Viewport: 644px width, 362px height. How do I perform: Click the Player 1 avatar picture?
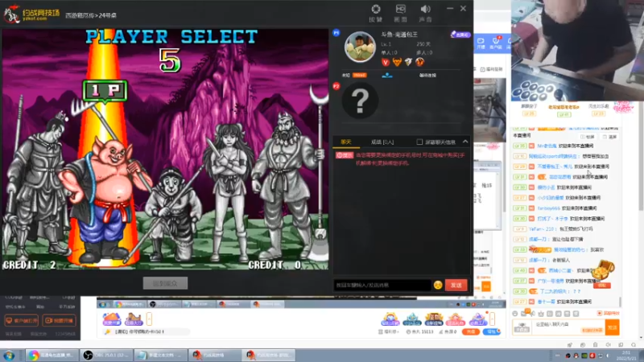[360, 47]
